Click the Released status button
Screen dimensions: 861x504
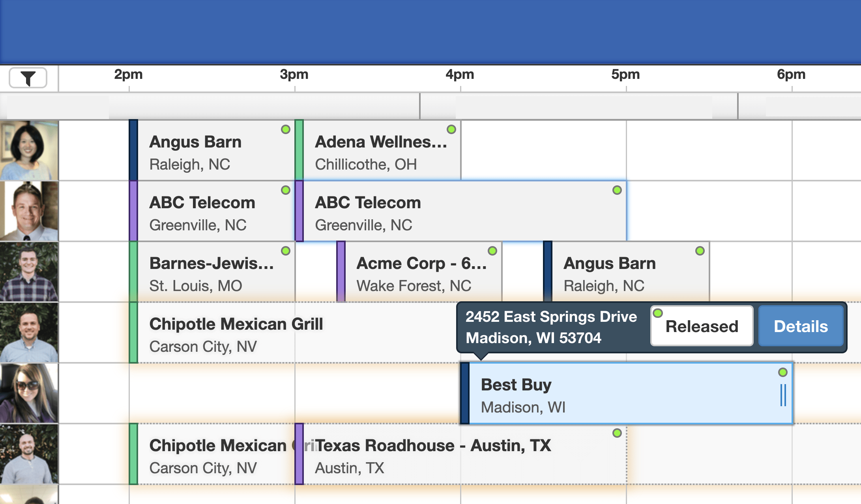(702, 326)
